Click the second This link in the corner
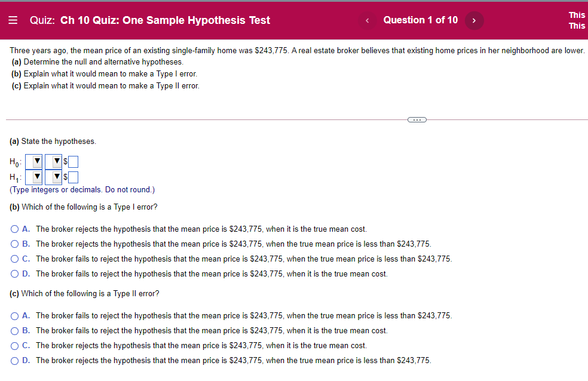The height and width of the screenshot is (381, 588). [x=576, y=26]
